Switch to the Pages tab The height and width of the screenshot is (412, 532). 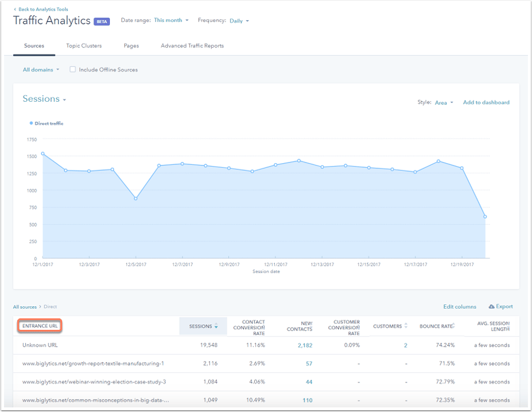[x=131, y=46]
